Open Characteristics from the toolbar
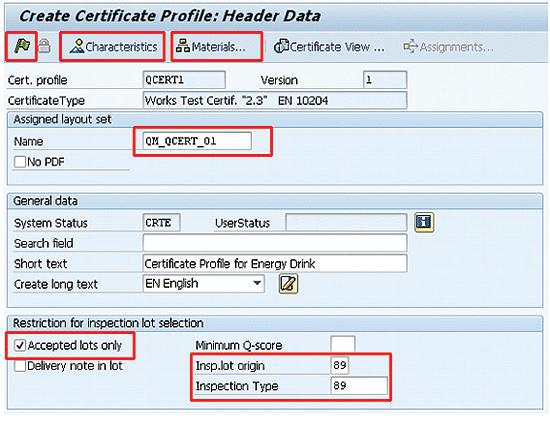This screenshot has height=426, width=550. pos(113,47)
